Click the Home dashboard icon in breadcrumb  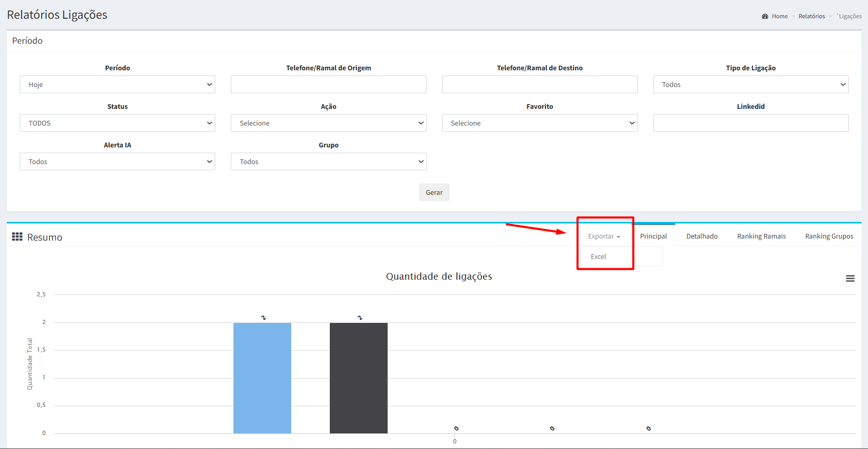(765, 17)
